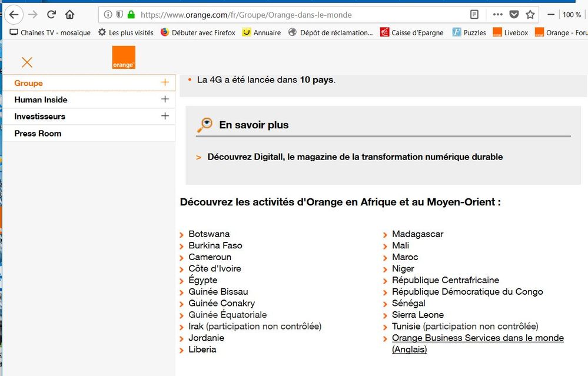This screenshot has height=376, width=588.
Task: Click the green padlock site security icon
Action: point(131,15)
